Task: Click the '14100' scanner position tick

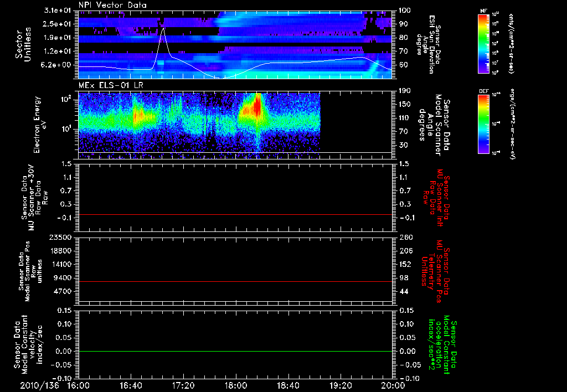Action: click(60, 264)
